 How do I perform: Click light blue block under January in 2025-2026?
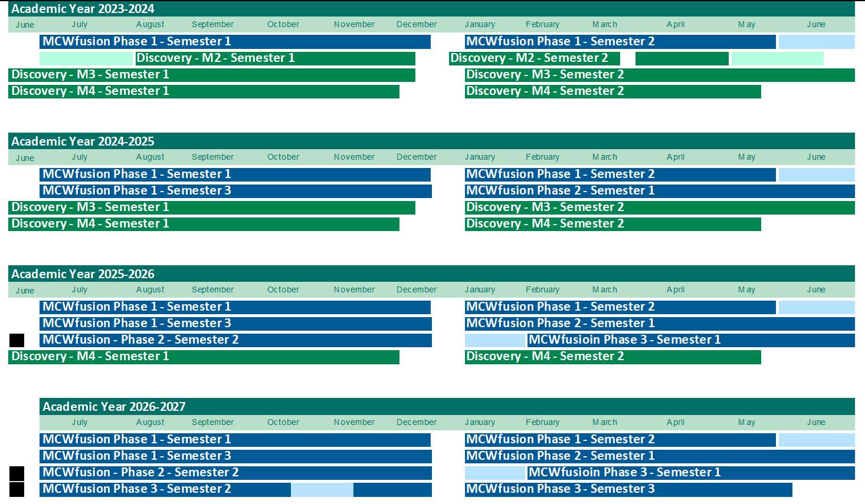coord(494,340)
